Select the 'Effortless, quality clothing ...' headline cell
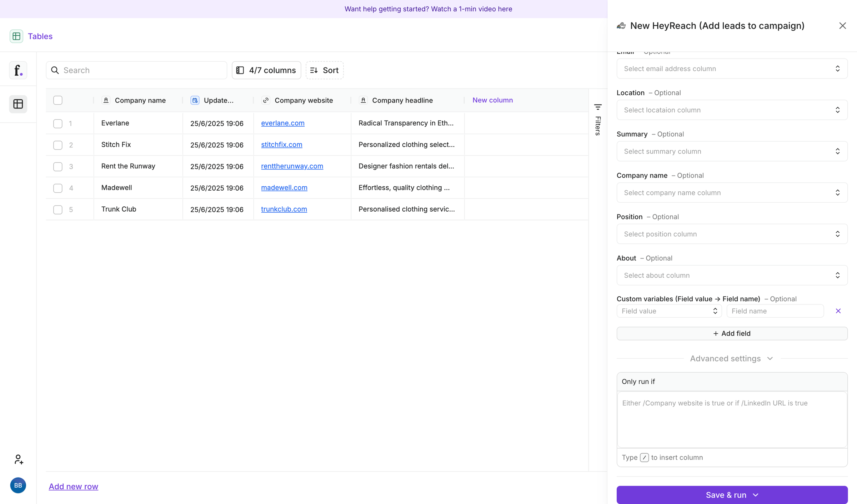Screen dimensions: 857x504 coord(408,188)
